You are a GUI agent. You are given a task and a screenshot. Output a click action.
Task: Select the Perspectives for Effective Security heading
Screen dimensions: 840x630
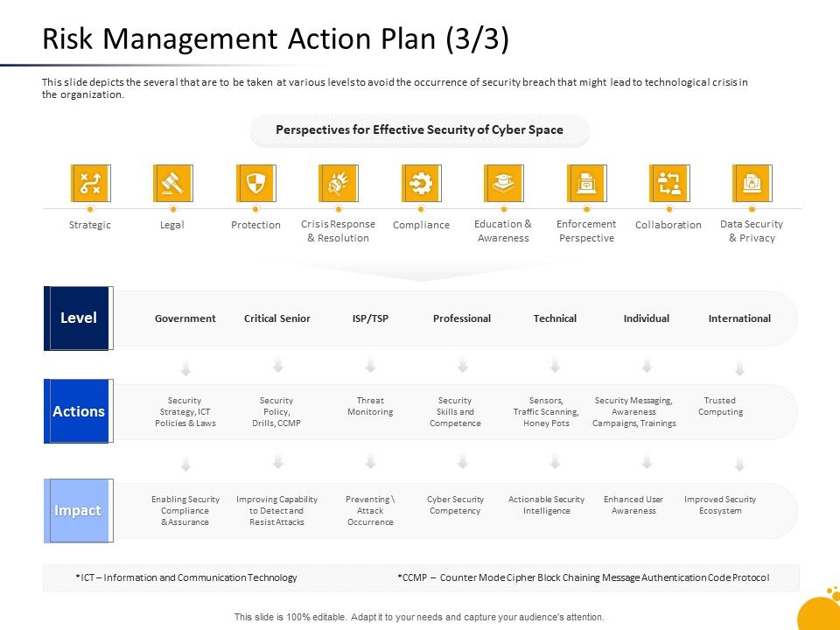419,129
